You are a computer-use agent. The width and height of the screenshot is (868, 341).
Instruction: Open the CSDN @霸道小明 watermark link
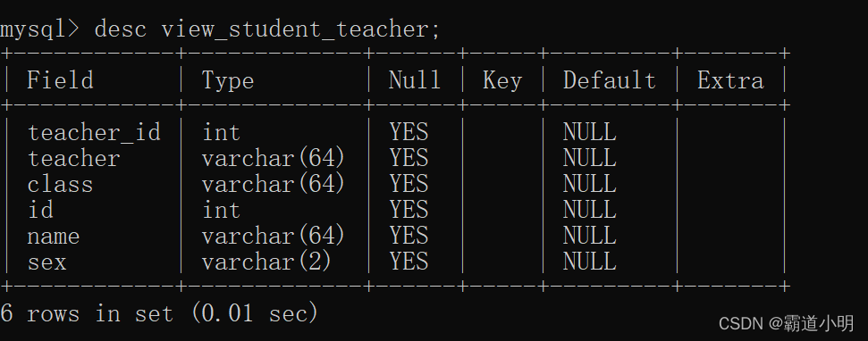pyautogui.click(x=786, y=323)
